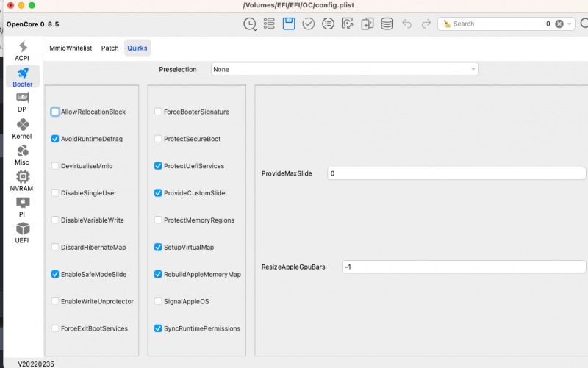The image size is (588, 368).
Task: Uncheck RebuildAppleMemoryMap
Action: (x=158, y=274)
